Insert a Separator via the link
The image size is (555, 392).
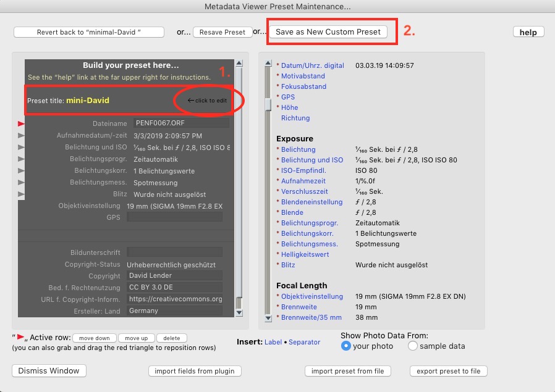click(x=304, y=342)
